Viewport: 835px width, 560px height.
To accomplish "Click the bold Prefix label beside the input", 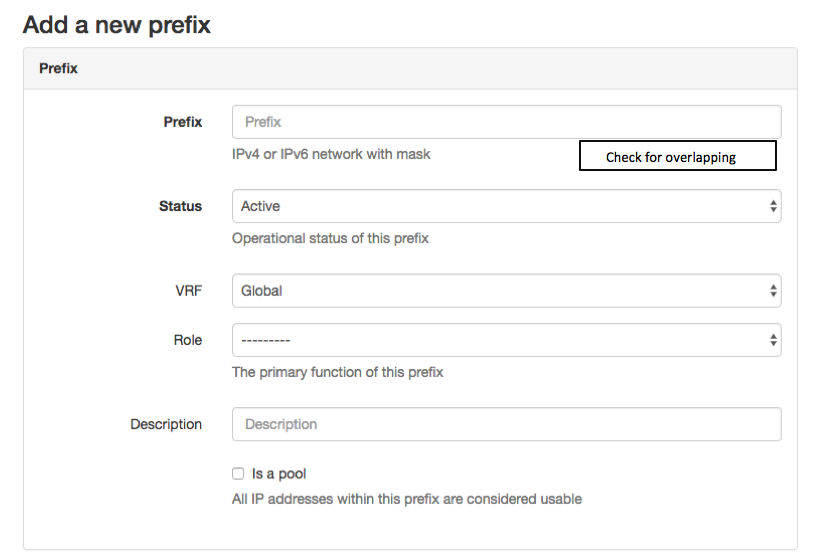I will point(182,122).
